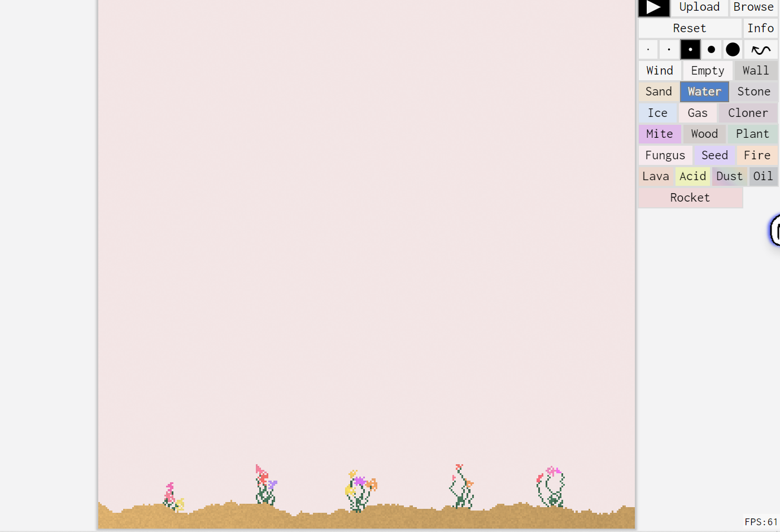Viewport: 780px width, 532px height.
Task: Click the Upload button
Action: (x=699, y=7)
